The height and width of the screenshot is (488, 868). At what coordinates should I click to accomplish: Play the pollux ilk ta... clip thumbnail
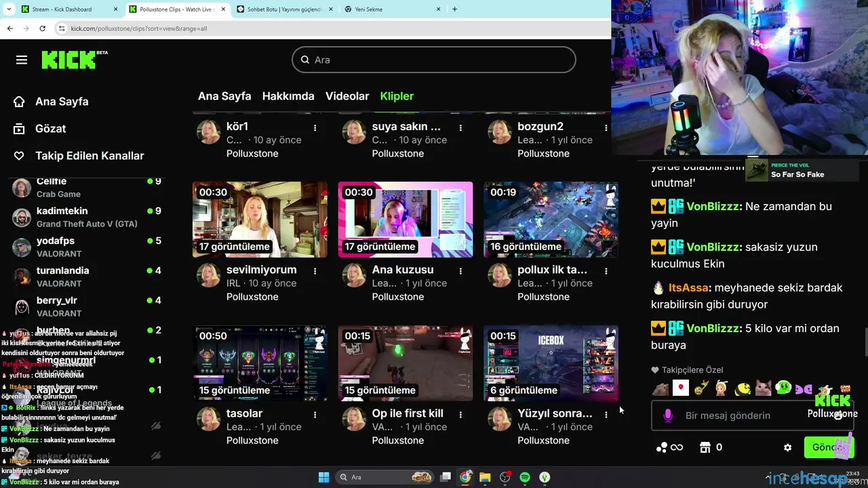pos(551,220)
